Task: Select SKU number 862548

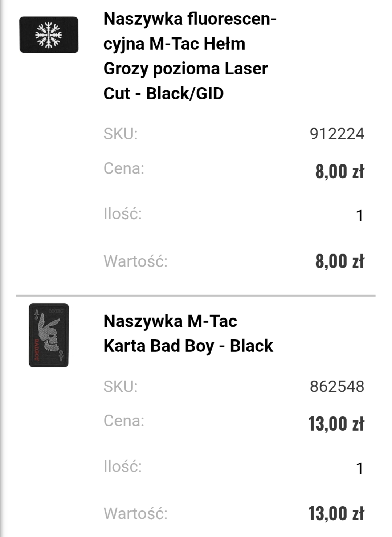Action: pos(337,387)
